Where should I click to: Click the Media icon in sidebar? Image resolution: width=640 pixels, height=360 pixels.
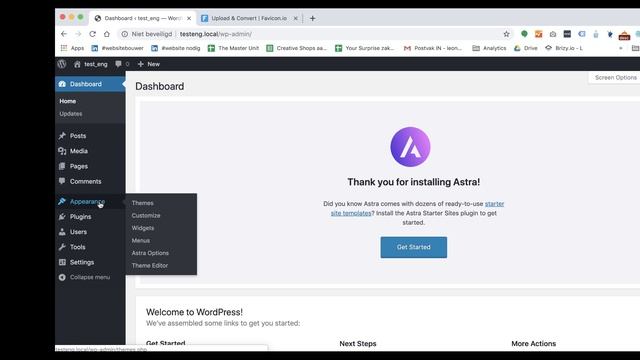(62, 151)
